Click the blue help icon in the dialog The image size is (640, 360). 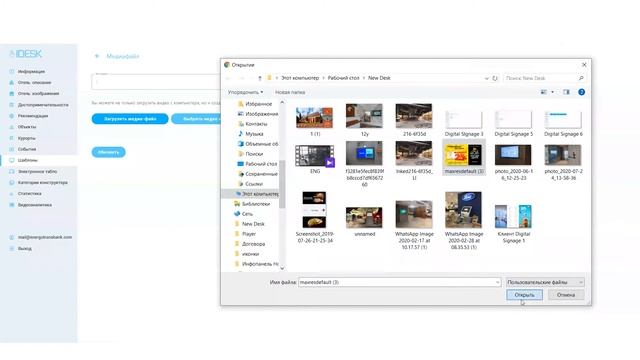[582, 92]
